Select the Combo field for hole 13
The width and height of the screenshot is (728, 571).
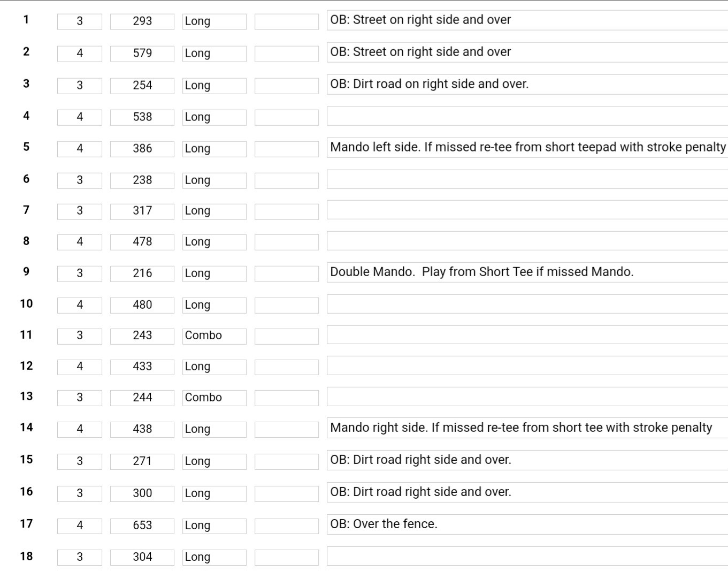214,398
